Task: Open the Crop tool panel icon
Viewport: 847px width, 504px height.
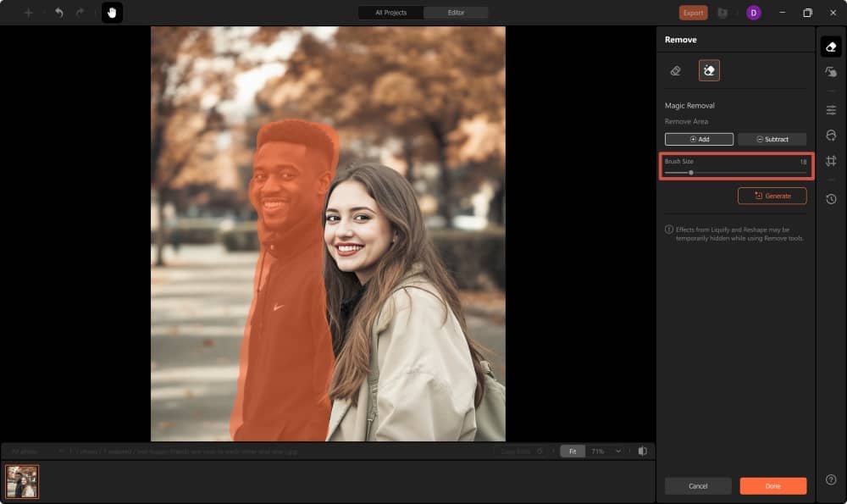Action: coord(832,159)
